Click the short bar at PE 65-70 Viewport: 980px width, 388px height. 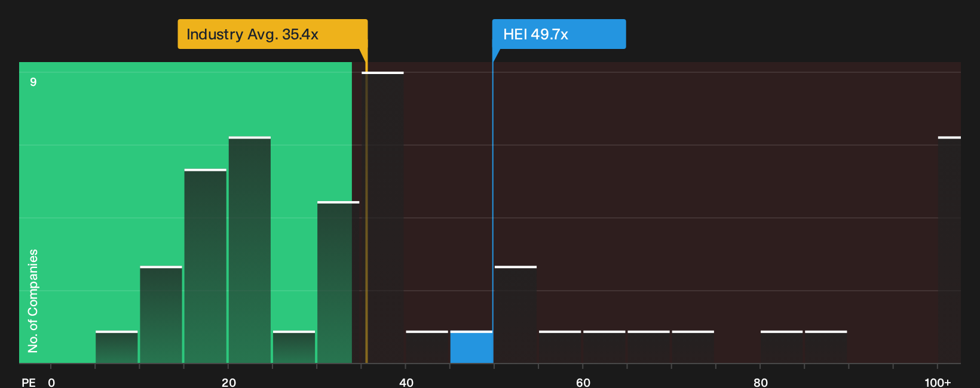648,347
